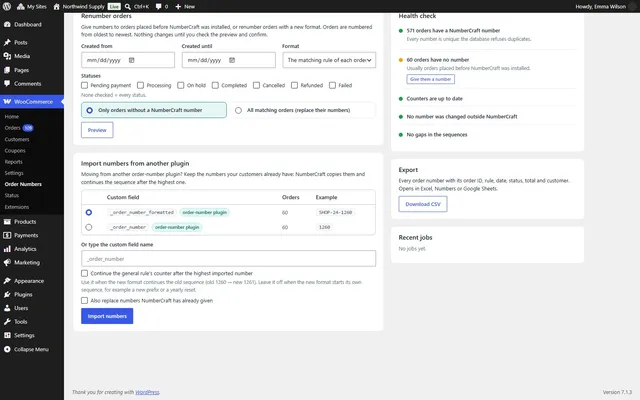
Task: Open Order Numbers submenu item
Action: [23, 184]
